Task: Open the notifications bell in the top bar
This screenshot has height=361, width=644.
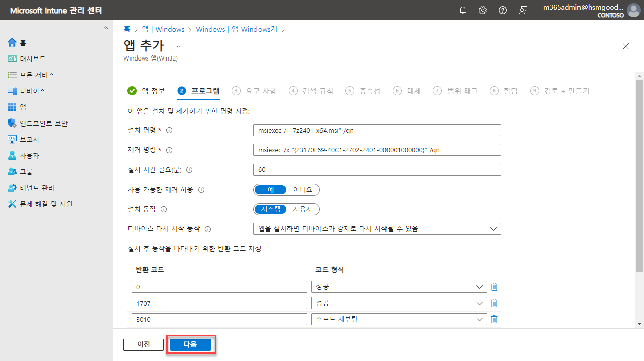Action: pos(462,10)
